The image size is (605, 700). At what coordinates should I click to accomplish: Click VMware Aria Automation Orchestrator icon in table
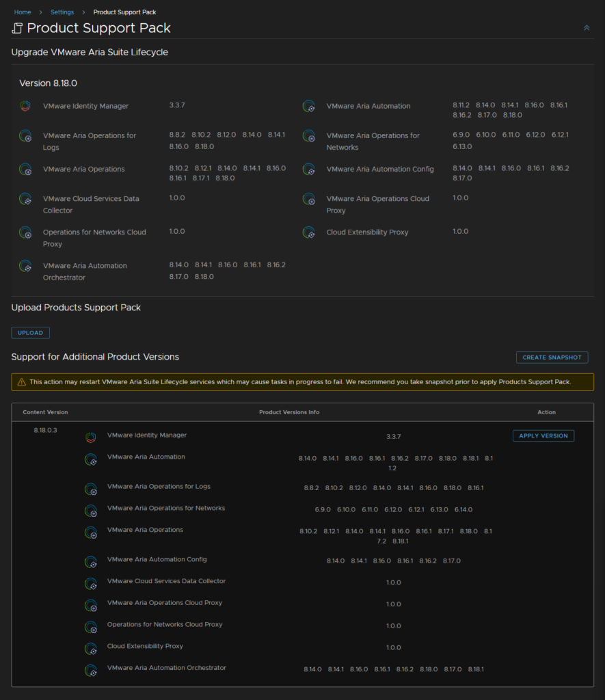tap(91, 671)
